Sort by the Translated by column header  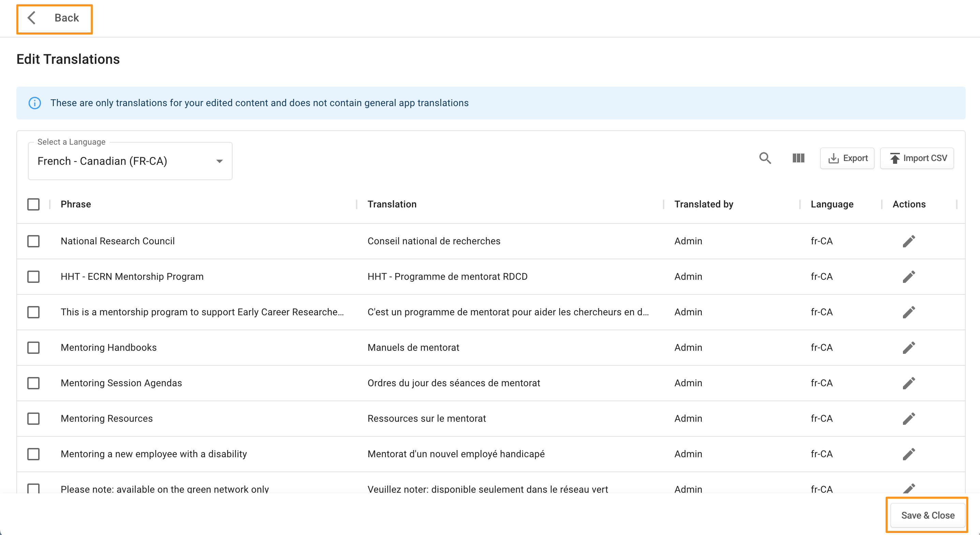click(703, 204)
